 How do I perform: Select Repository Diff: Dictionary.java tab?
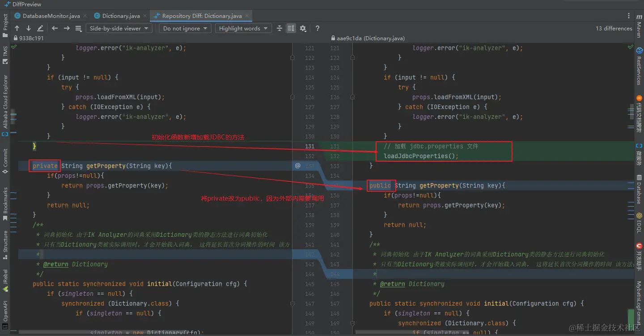pyautogui.click(x=202, y=16)
